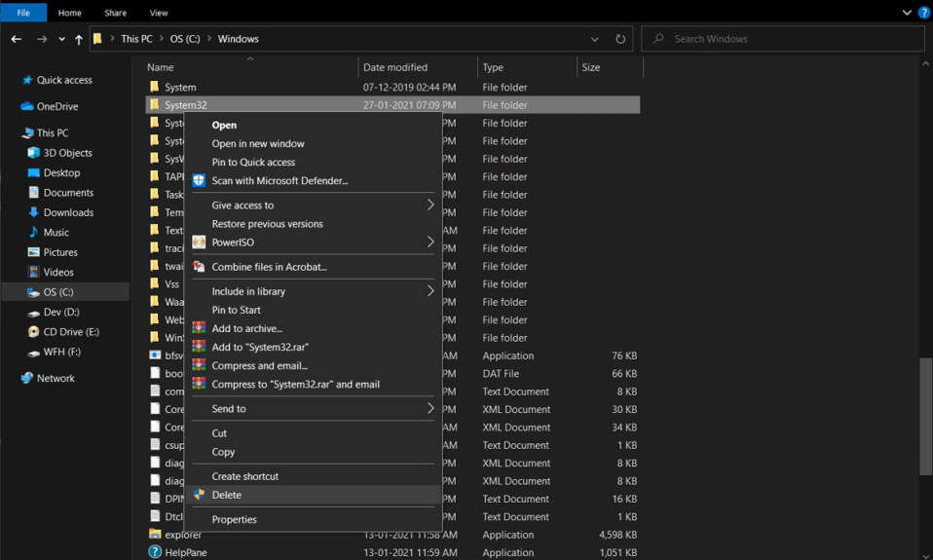The width and height of the screenshot is (933, 560).
Task: Expand the Give access to submenu
Action: [430, 205]
